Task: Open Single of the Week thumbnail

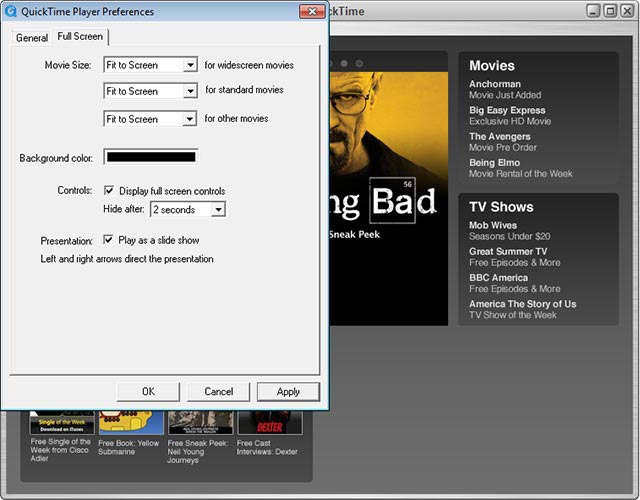Action: click(62, 422)
